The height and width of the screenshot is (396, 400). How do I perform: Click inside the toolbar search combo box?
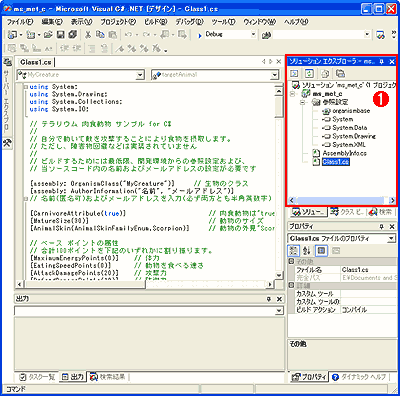pos(318,35)
